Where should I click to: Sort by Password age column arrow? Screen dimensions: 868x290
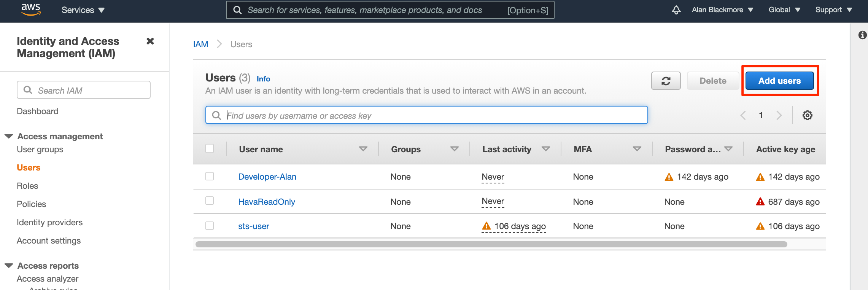(728, 149)
